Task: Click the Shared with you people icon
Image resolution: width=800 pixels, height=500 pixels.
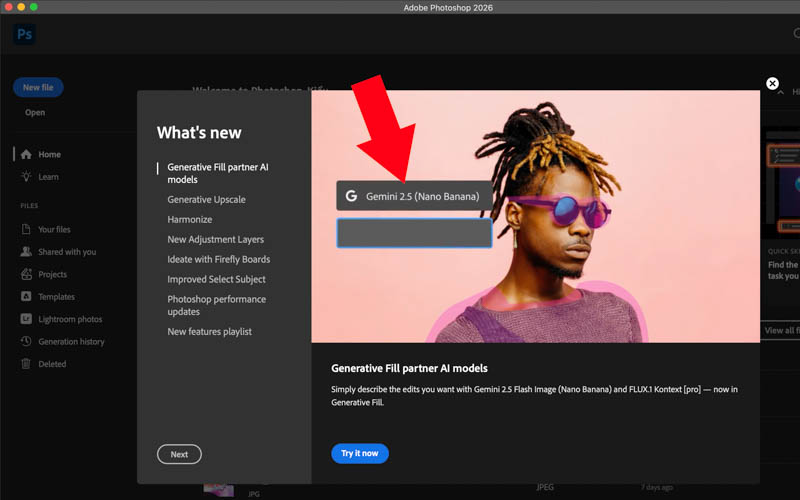Action: (x=26, y=252)
